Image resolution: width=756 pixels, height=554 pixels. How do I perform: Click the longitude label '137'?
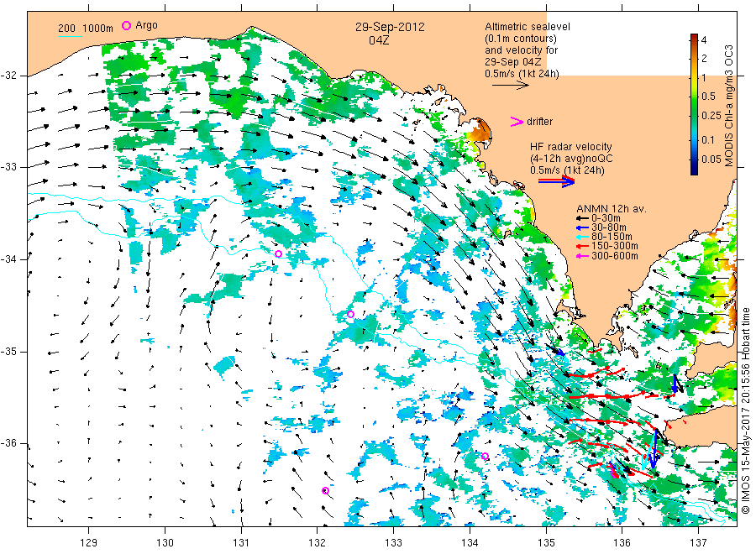pyautogui.click(x=699, y=543)
